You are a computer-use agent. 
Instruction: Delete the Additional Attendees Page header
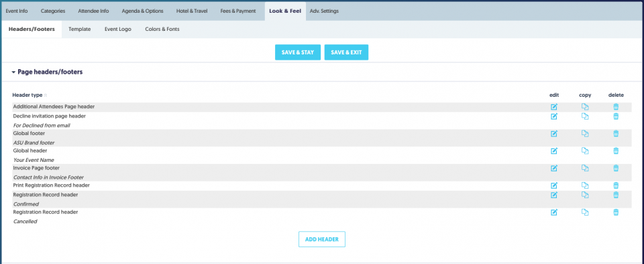tap(616, 107)
